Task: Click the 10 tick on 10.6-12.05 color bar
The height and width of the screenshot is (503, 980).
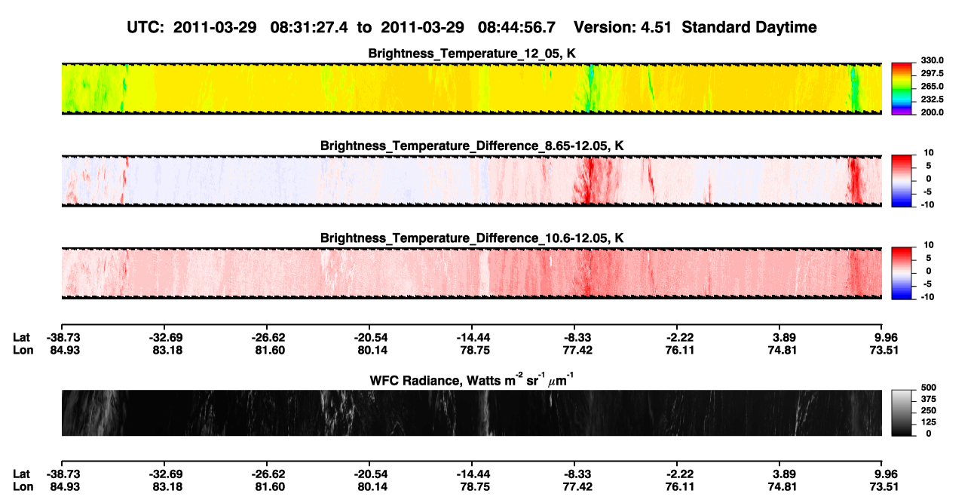Action: click(x=929, y=246)
